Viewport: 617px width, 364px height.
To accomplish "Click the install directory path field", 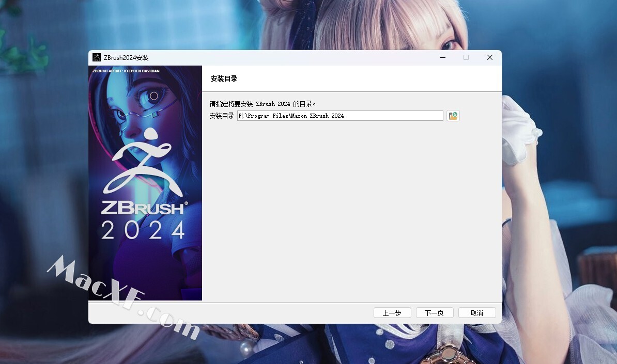I will 340,116.
